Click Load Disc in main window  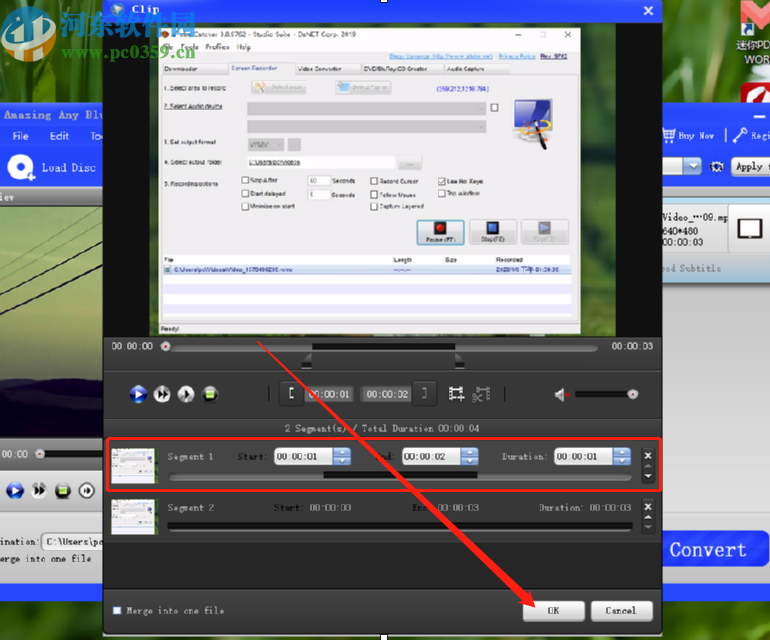tap(52, 167)
